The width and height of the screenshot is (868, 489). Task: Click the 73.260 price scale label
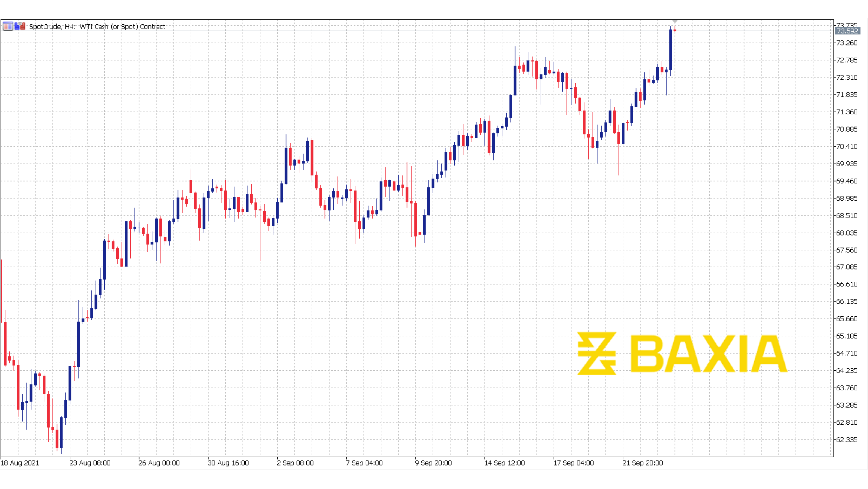847,43
